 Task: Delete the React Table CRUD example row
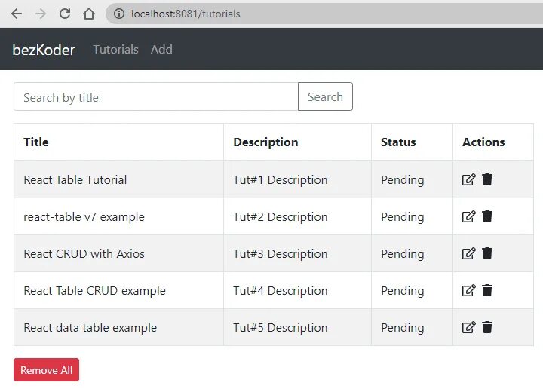pyautogui.click(x=487, y=290)
